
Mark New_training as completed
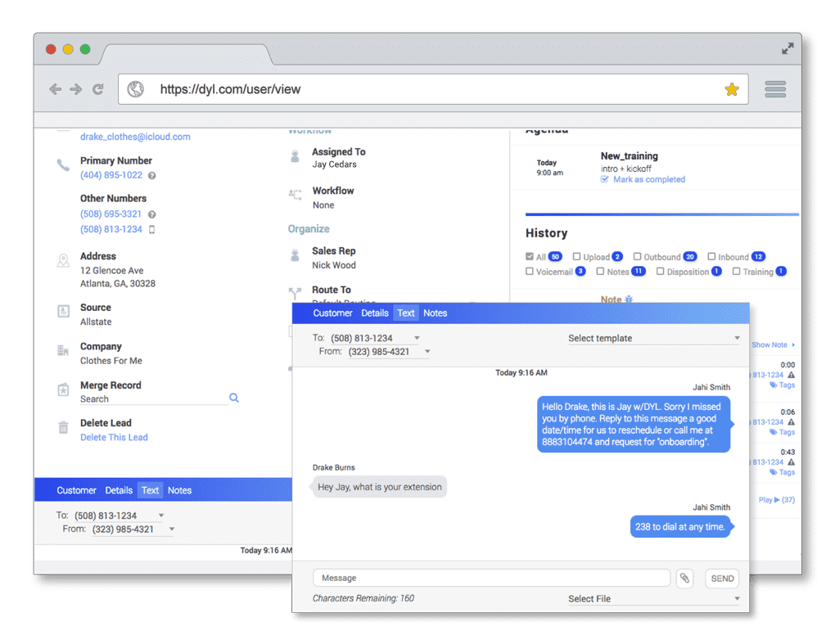[x=648, y=179]
